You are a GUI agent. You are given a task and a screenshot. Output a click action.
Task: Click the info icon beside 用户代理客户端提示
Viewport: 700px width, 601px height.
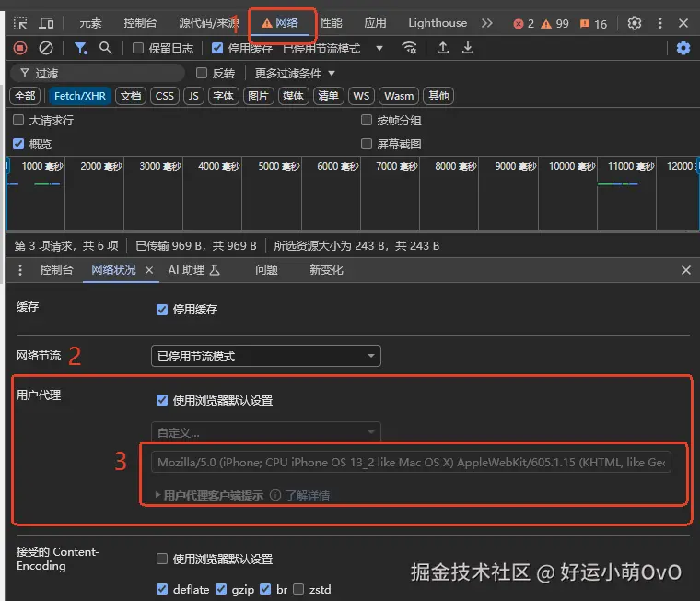click(x=275, y=495)
